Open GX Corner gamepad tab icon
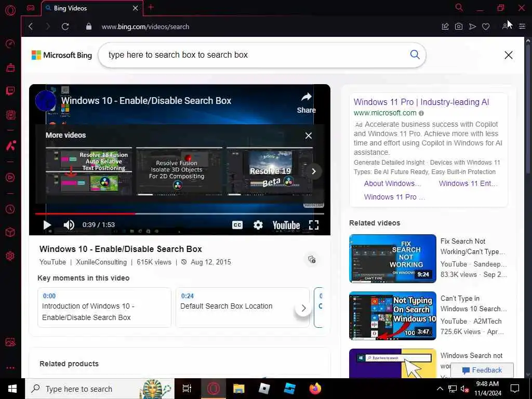 coord(31,8)
